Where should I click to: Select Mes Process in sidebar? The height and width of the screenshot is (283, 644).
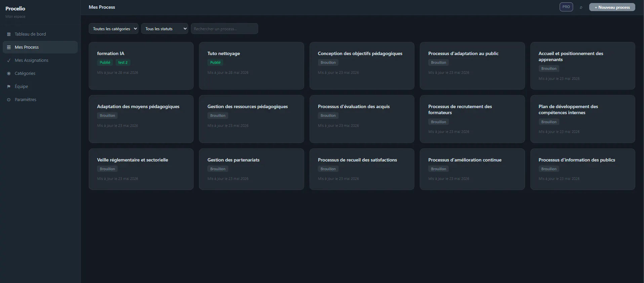(40, 47)
